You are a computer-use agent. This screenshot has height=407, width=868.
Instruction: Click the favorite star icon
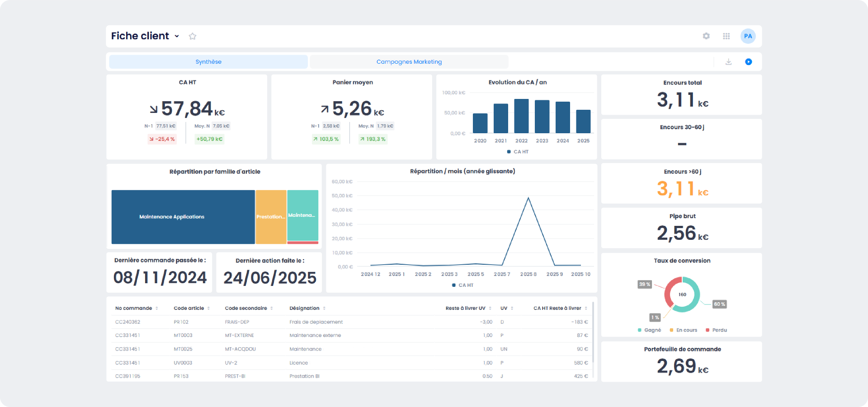[193, 36]
